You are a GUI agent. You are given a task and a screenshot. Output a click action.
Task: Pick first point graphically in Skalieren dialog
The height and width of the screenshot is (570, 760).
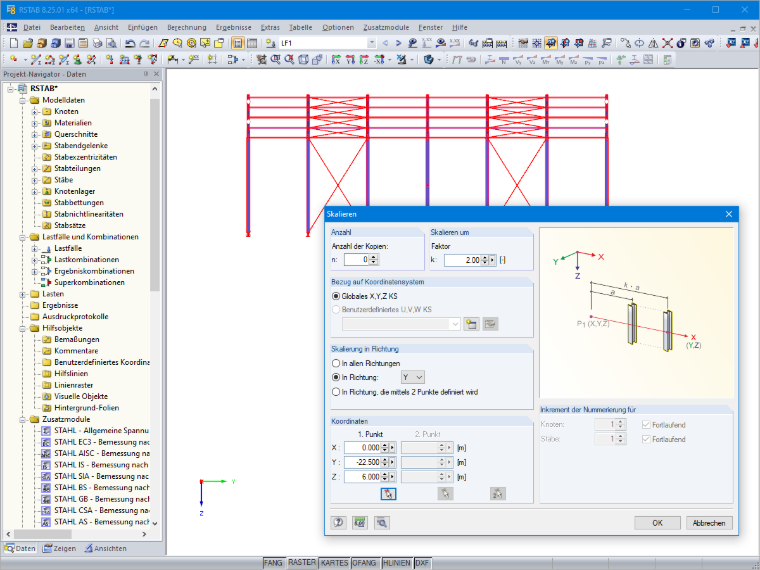point(388,493)
